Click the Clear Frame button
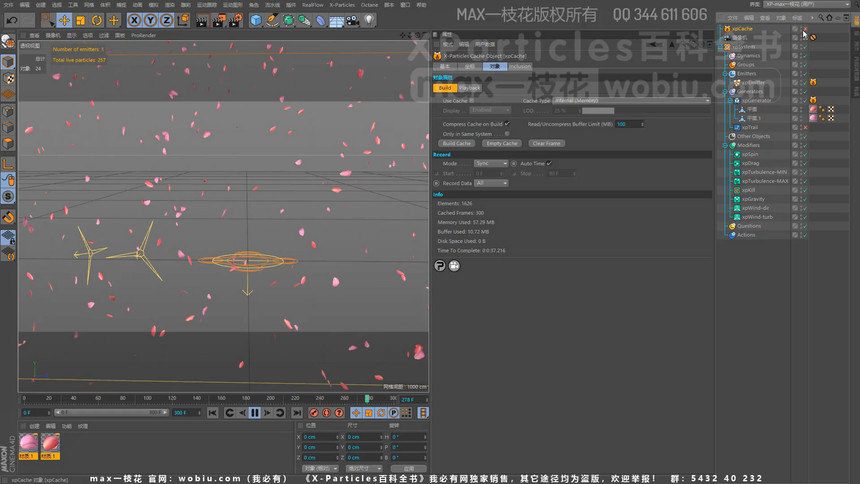860x484 pixels. 546,144
